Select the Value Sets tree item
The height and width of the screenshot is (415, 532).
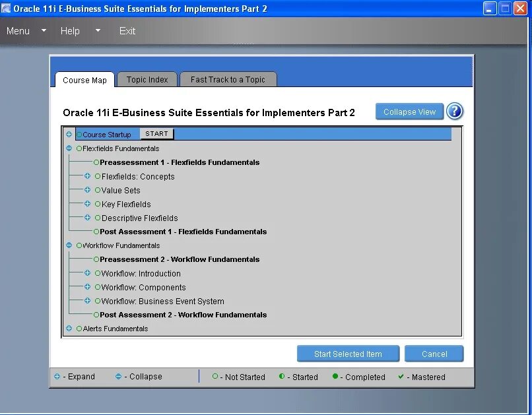121,190
